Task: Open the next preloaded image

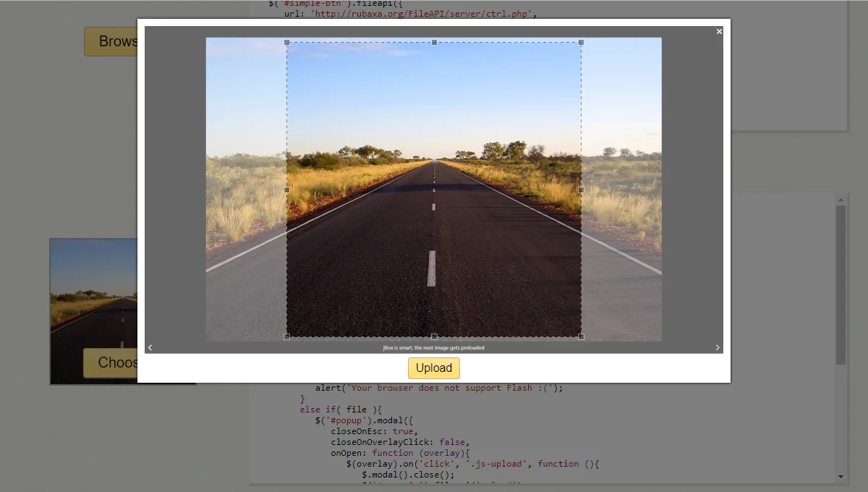Action: (x=717, y=347)
